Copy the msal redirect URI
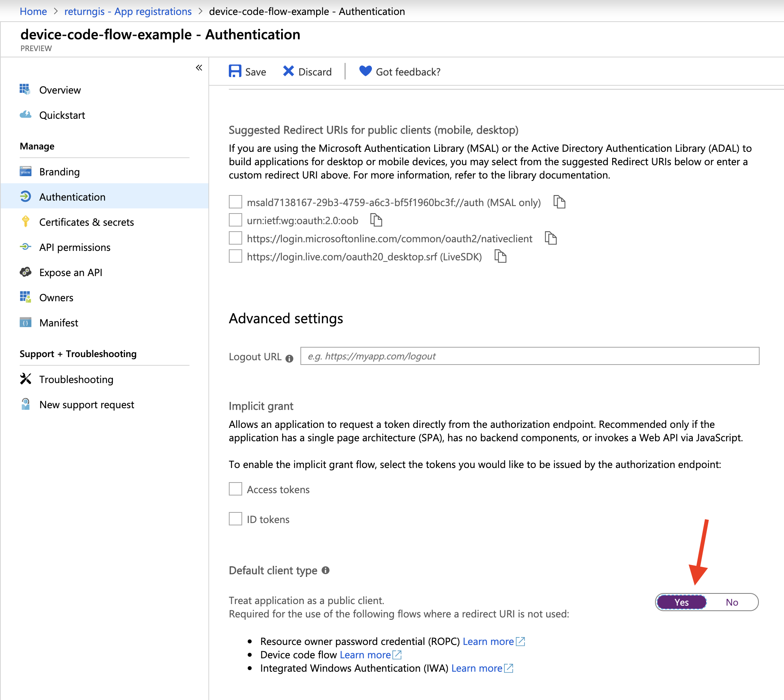The image size is (784, 700). tap(559, 202)
